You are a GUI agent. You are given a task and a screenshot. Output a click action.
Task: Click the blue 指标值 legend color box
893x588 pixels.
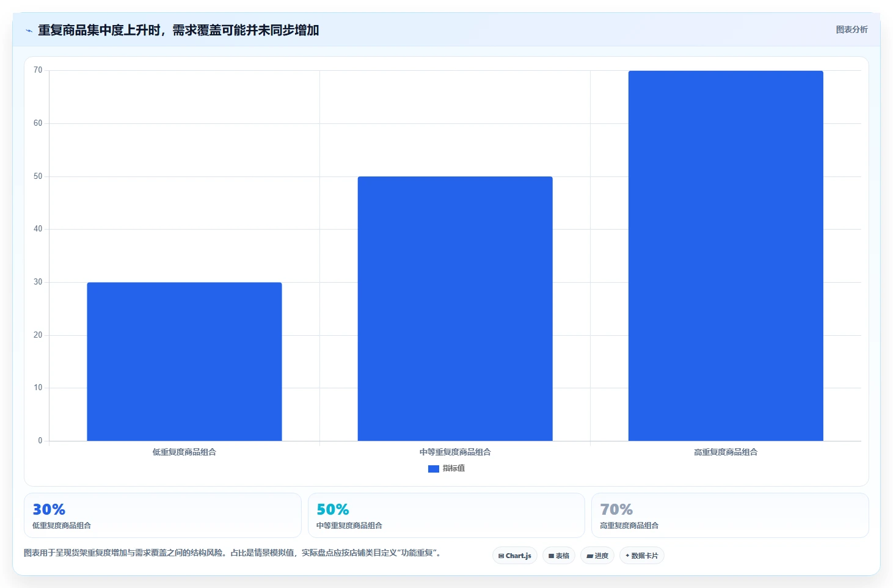point(434,469)
